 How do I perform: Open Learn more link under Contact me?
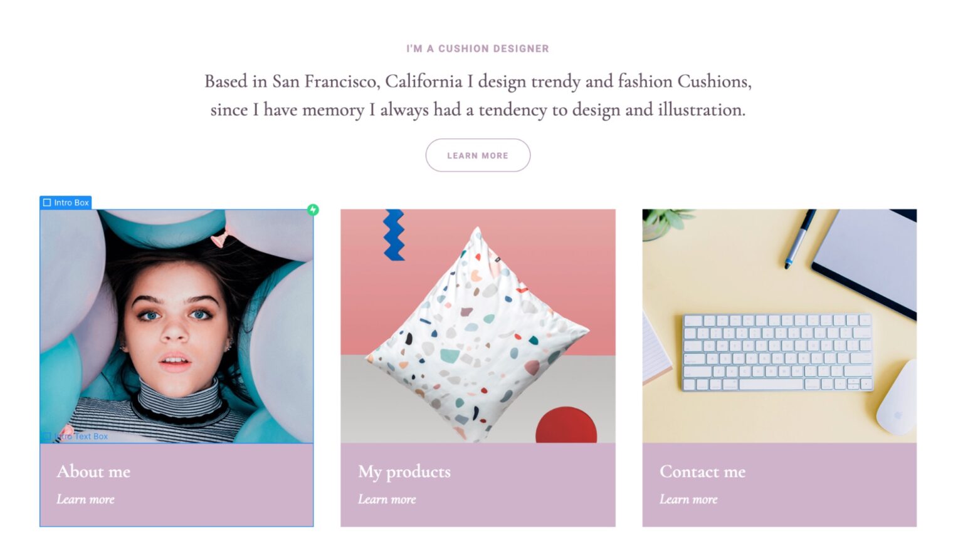(x=688, y=499)
